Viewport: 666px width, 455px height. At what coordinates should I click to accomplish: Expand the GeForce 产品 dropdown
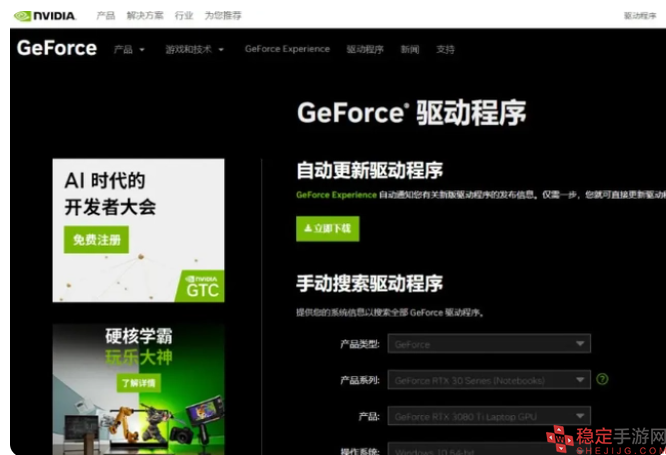click(x=129, y=50)
